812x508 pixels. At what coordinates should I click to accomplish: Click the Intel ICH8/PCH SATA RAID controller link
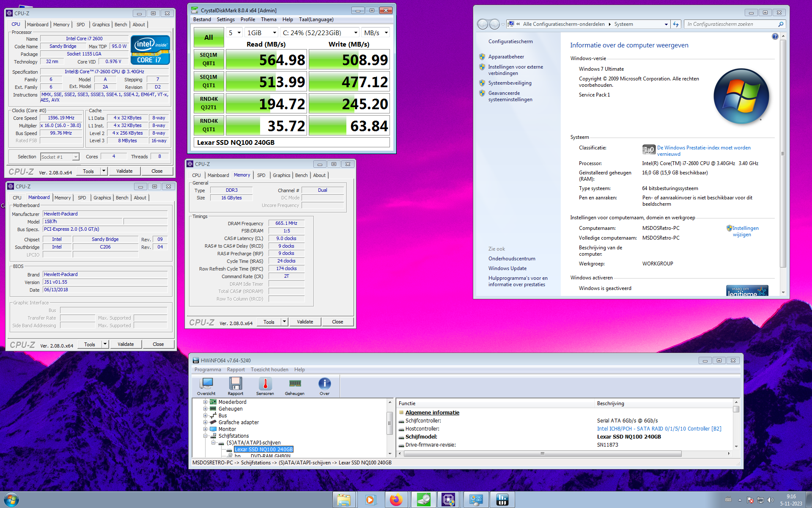point(659,429)
